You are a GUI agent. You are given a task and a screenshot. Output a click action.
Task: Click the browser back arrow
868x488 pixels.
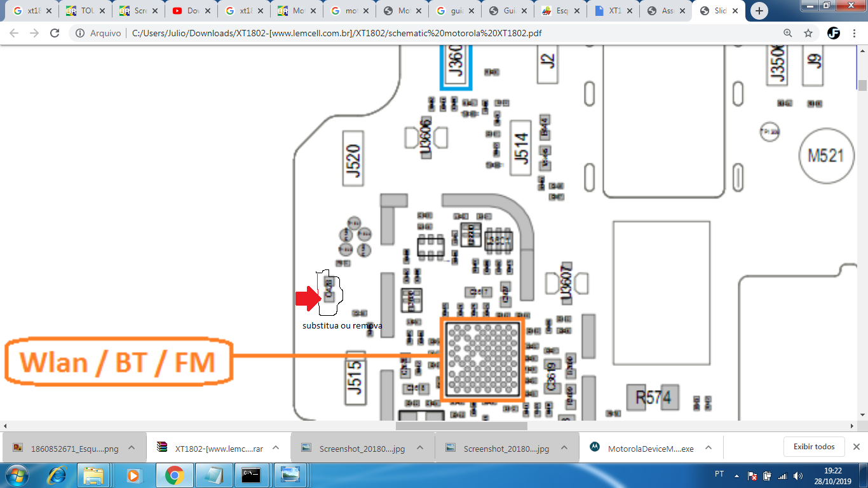click(x=14, y=33)
